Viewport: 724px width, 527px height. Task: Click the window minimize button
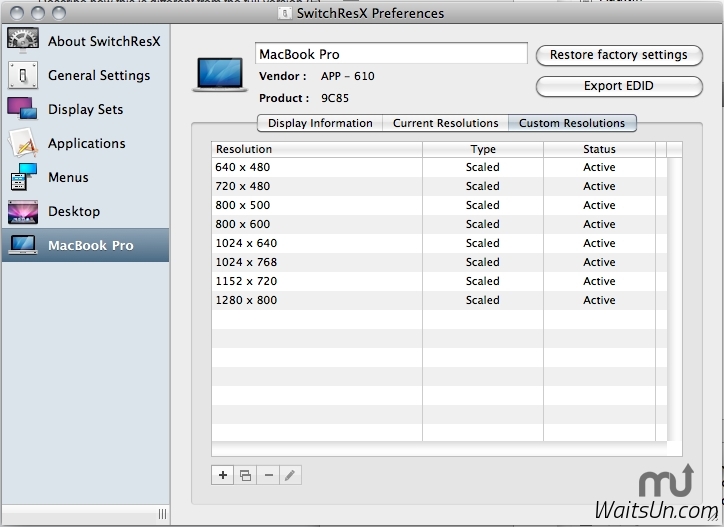(38, 13)
